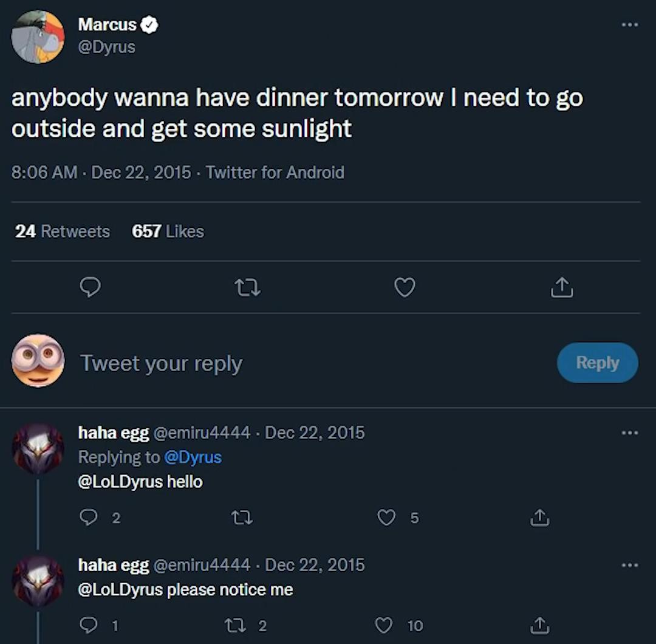Like the "@LoLDyrus hello" reply
This screenshot has width=656, height=644.
[x=387, y=518]
